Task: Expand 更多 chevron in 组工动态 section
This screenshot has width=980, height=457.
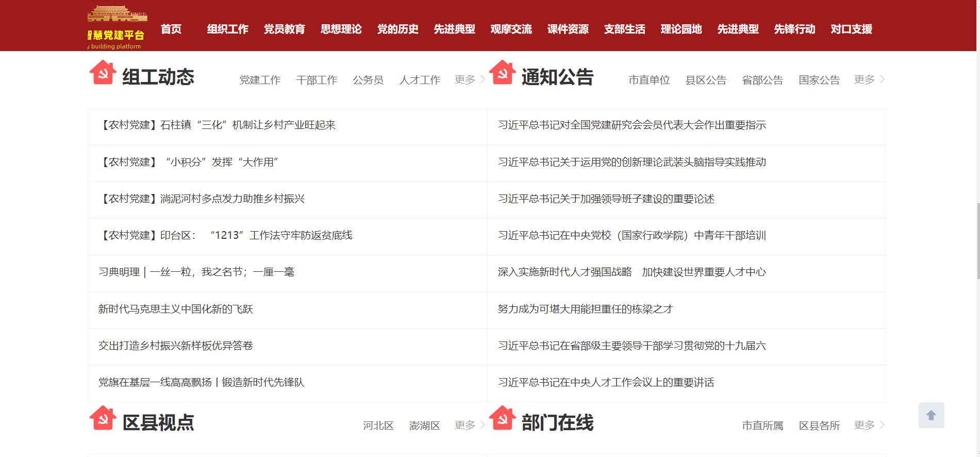Action: tap(483, 79)
